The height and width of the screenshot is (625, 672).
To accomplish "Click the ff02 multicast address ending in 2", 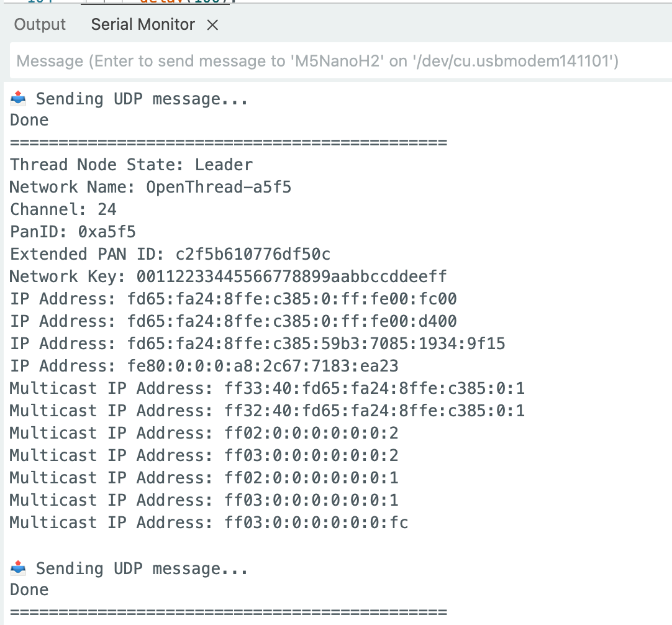I will click(x=311, y=433).
